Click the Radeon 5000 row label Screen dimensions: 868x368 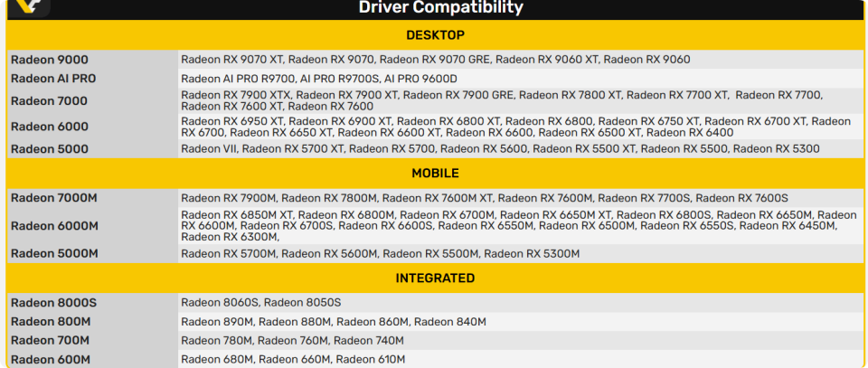49,149
